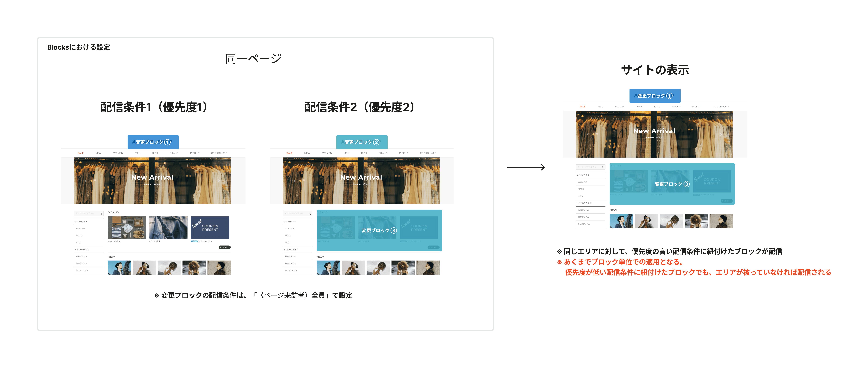Image resolution: width=868 pixels, height=368 pixels.
Task: Open Coupon Present thumbnail in 配信条件1 mockup
Action: pos(210,228)
